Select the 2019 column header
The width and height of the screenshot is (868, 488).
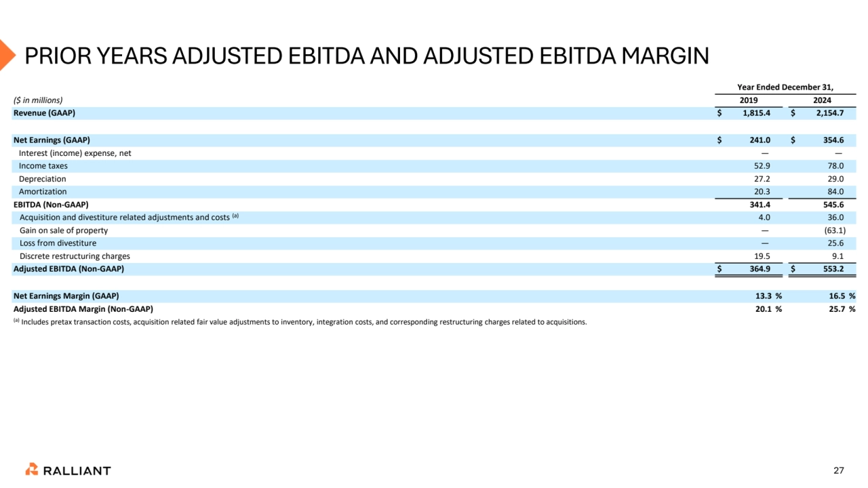pos(749,100)
